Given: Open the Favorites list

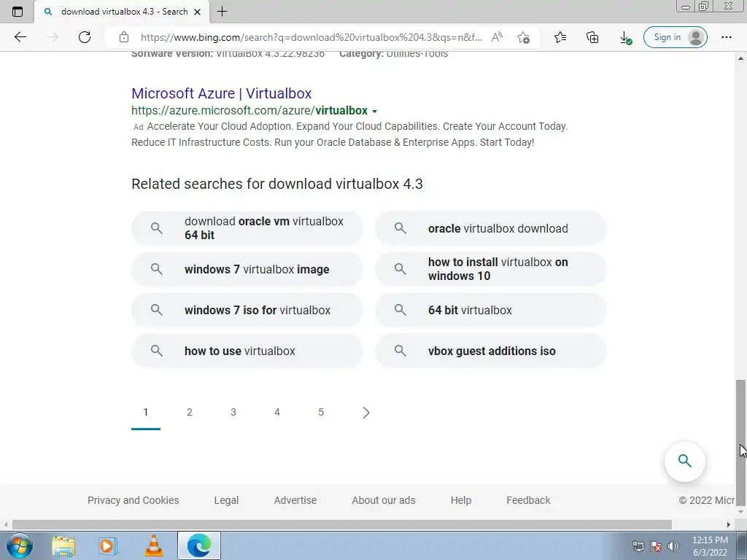Looking at the screenshot, I should (x=560, y=37).
